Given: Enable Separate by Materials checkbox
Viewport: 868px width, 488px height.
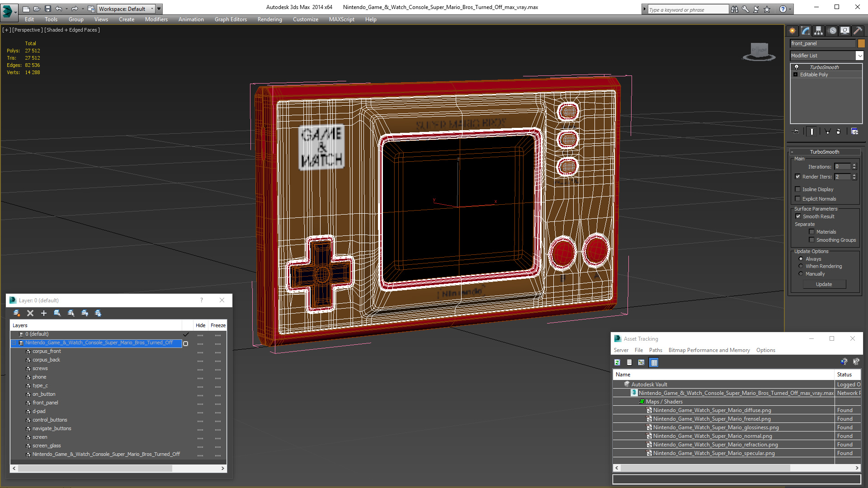Looking at the screenshot, I should (x=812, y=232).
